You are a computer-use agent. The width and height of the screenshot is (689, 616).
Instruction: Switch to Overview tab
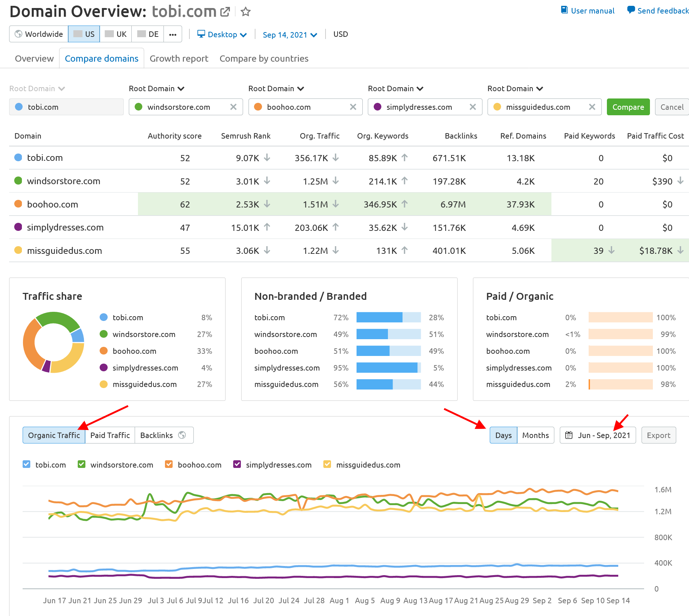(34, 59)
